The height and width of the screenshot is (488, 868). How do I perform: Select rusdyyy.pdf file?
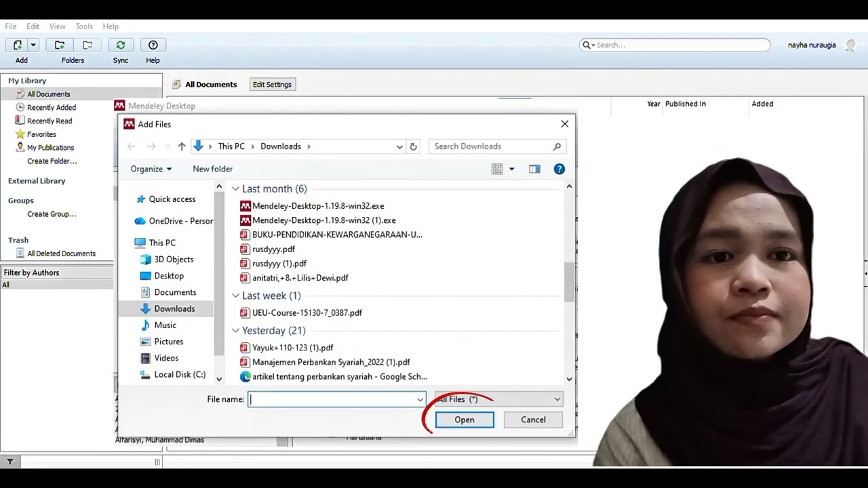[268, 249]
